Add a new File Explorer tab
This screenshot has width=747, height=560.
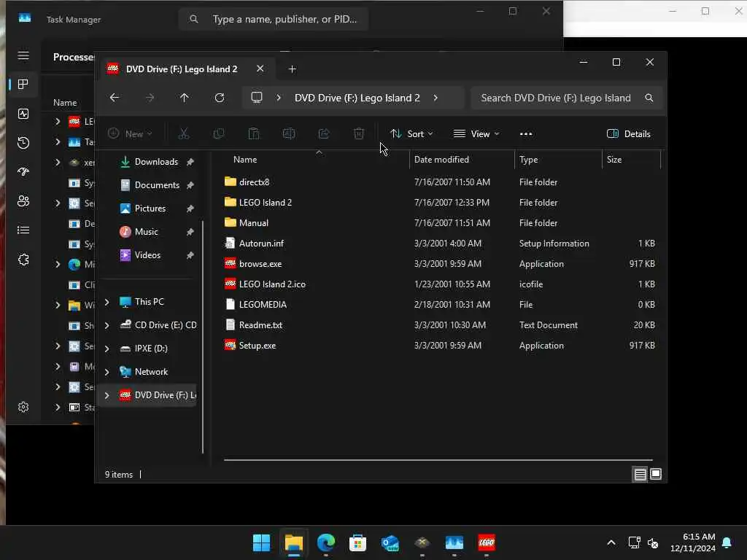pyautogui.click(x=293, y=69)
